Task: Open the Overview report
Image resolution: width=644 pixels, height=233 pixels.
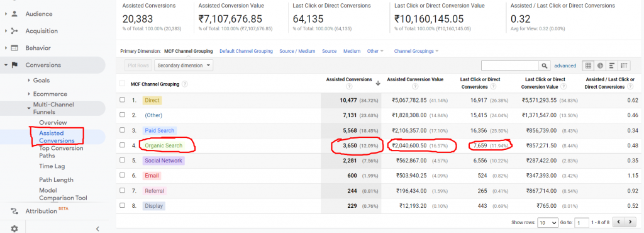Action: point(53,122)
